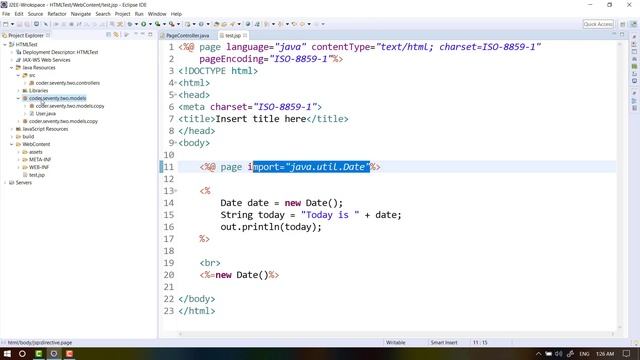Open the New file dropdown arrow
Screen dimensions: 640x360
12,24
